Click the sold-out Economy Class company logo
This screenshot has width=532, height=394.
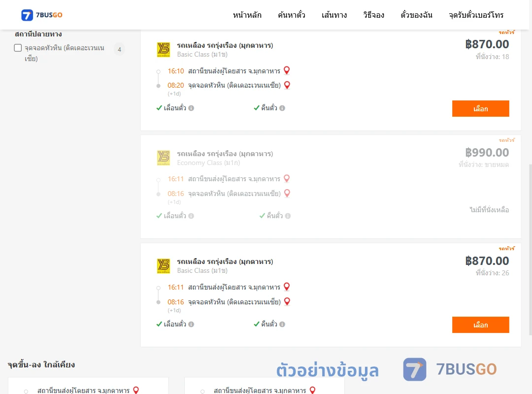164,158
